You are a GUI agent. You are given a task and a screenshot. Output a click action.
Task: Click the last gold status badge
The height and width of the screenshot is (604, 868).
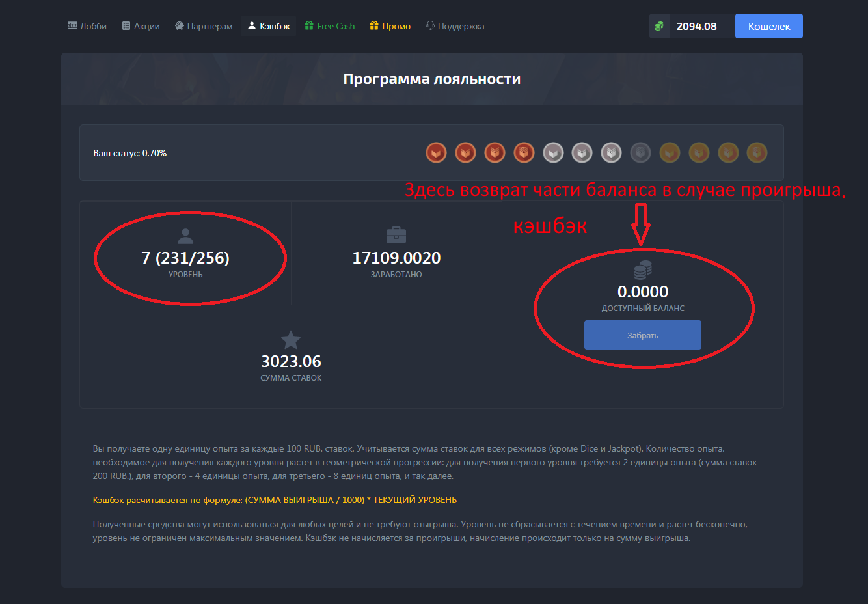click(x=757, y=153)
